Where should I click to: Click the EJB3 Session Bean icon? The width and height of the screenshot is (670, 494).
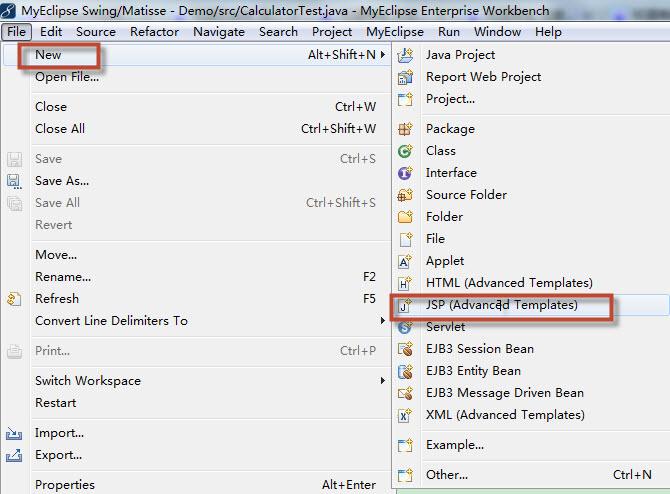[405, 349]
